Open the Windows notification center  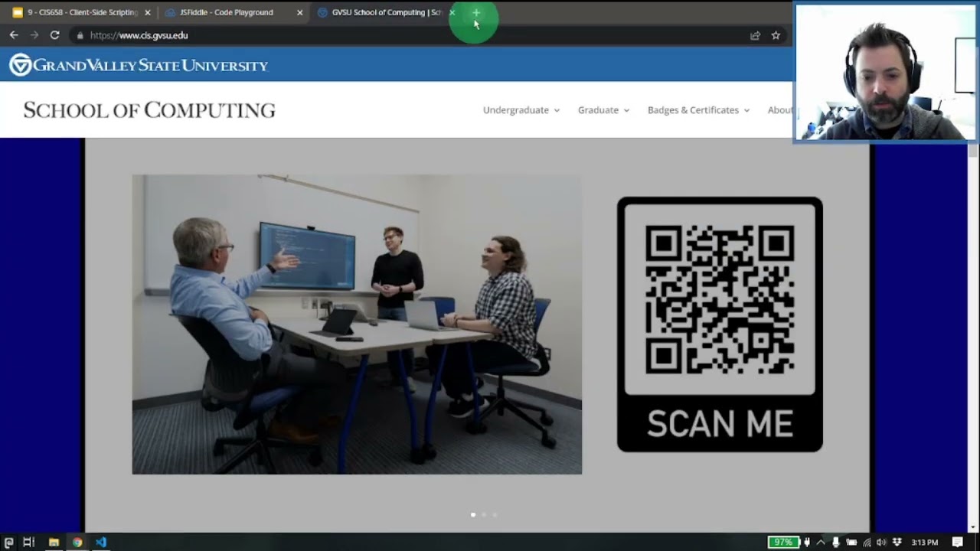click(958, 542)
